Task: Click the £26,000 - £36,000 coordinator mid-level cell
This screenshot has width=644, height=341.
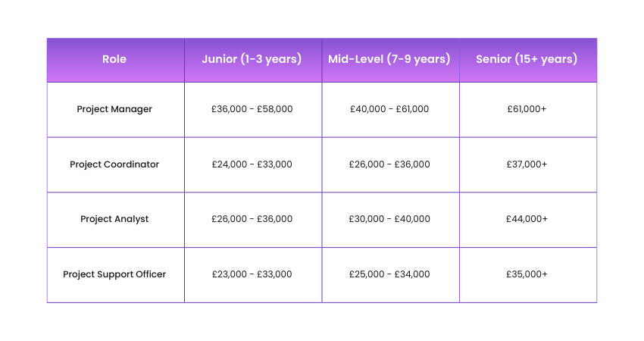Action: tap(389, 164)
